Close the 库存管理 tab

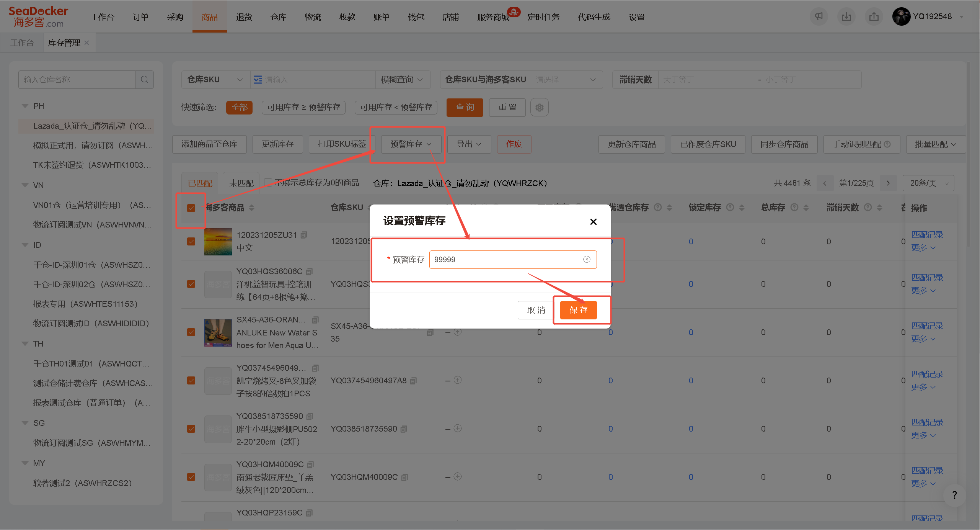(87, 43)
